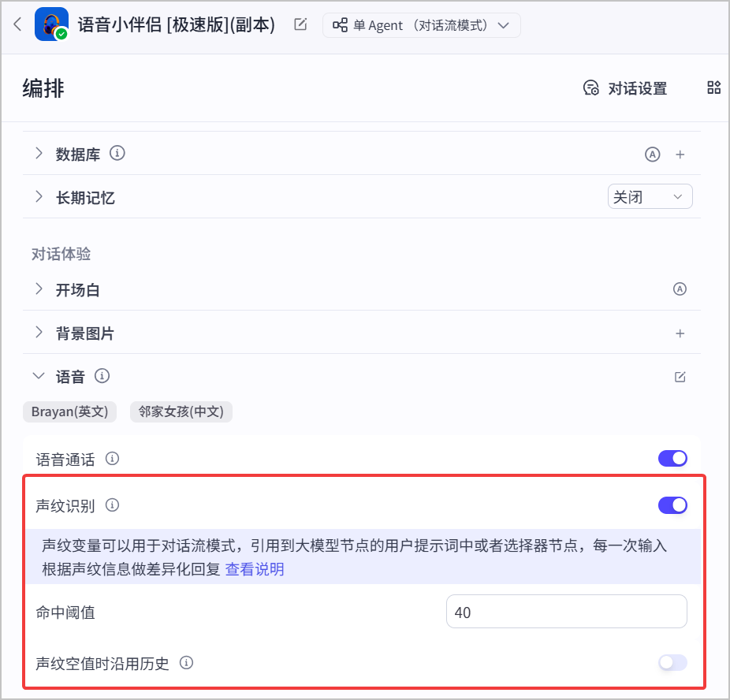Click the auto-generate A icon for 开场白
730x700 pixels.
pos(680,289)
